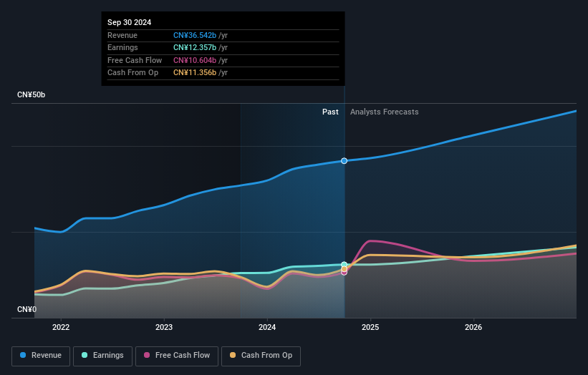Click the teal Earnings legend dot
Viewport: 588px width, 375px height.
[85, 355]
